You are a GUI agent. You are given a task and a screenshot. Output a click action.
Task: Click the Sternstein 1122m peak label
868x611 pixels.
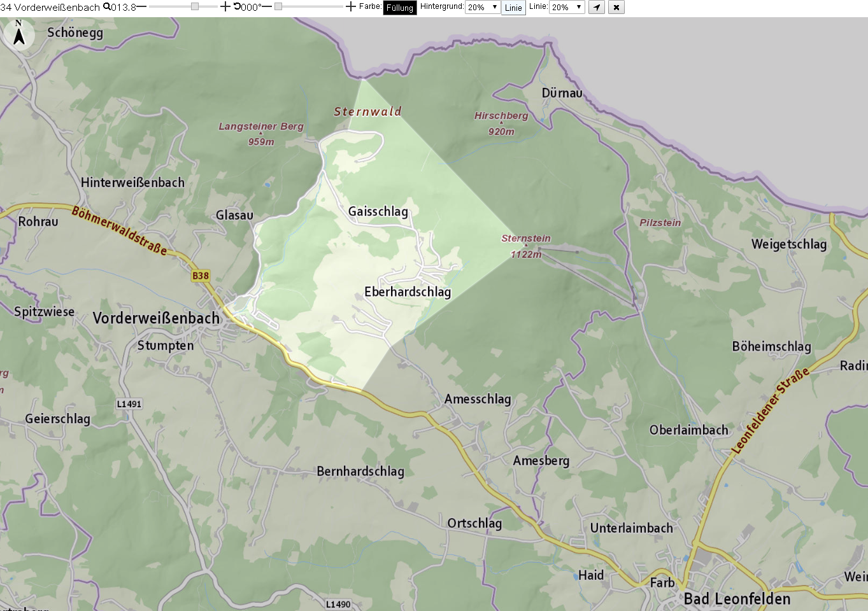point(526,246)
